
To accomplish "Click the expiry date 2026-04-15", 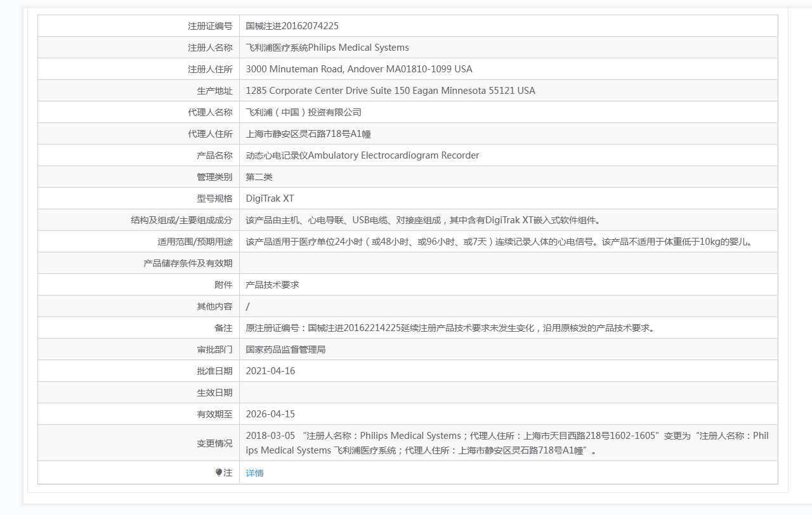I will point(270,414).
